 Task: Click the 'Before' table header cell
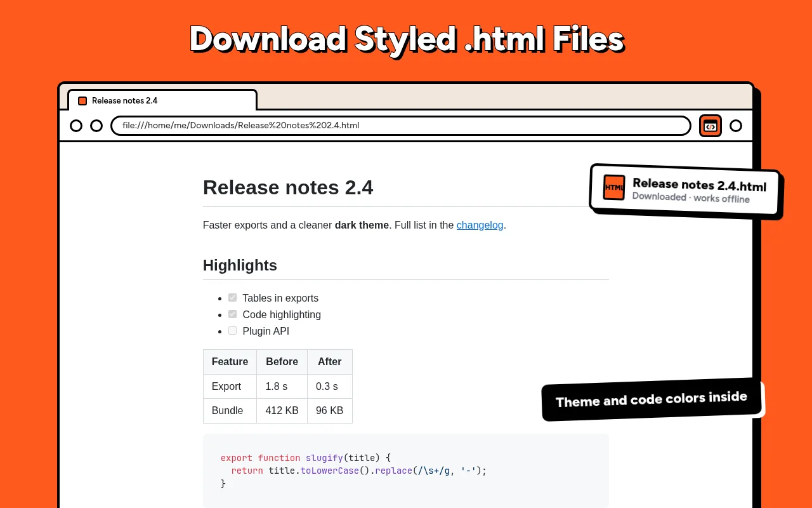click(282, 362)
